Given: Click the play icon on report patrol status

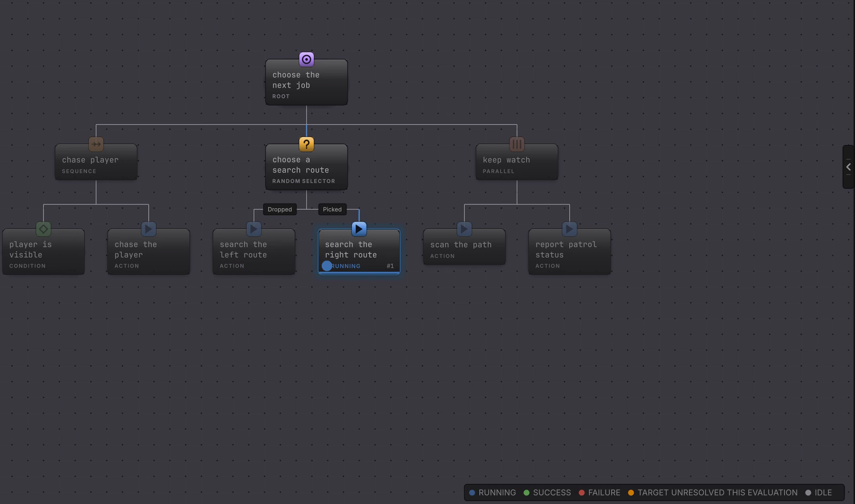Looking at the screenshot, I should (570, 229).
